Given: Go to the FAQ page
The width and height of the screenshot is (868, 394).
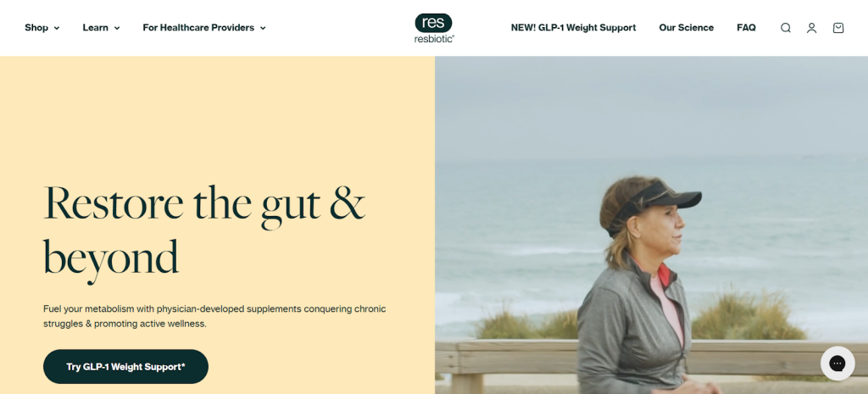Looking at the screenshot, I should coord(746,28).
